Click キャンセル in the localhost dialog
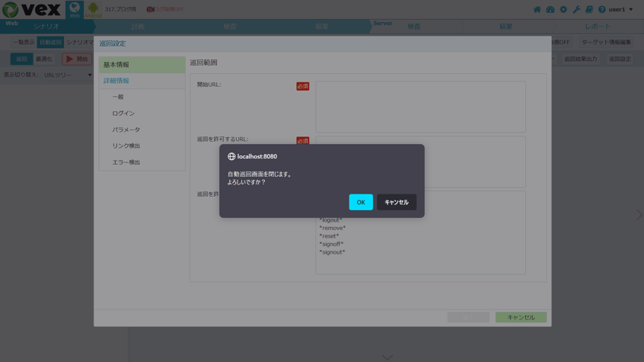Image resolution: width=644 pixels, height=362 pixels. (397, 202)
